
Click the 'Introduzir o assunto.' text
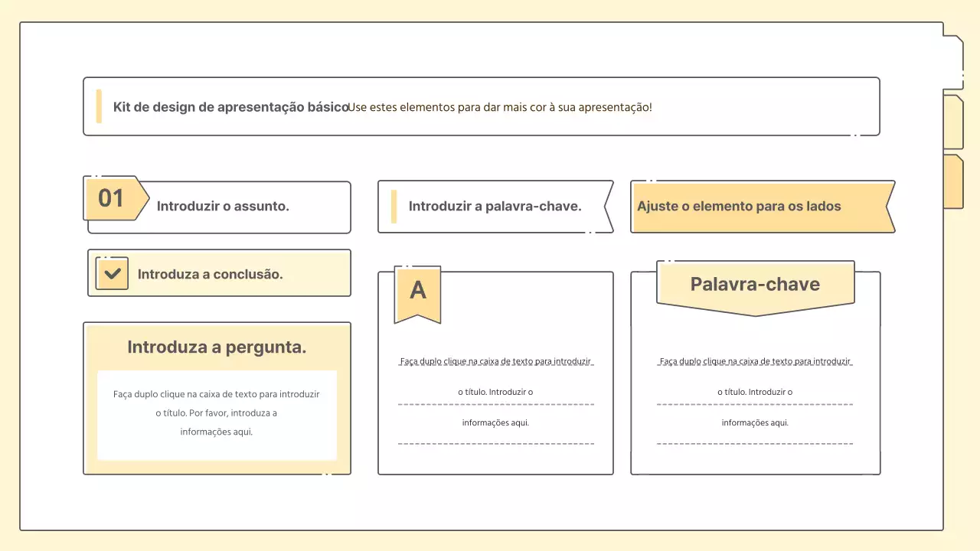pos(223,206)
